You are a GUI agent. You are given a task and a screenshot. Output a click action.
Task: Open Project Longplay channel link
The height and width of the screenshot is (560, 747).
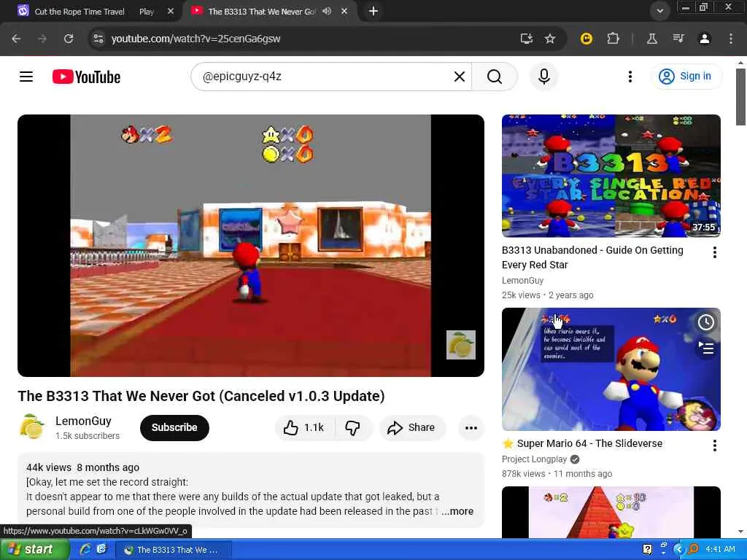click(534, 459)
